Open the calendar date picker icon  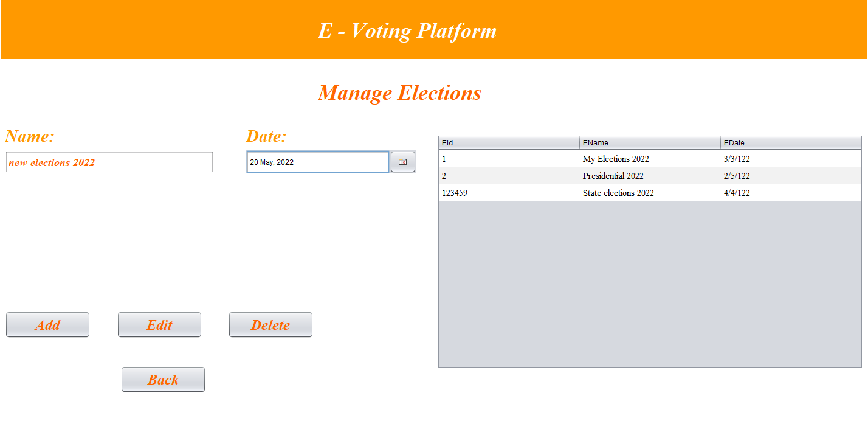pos(403,161)
